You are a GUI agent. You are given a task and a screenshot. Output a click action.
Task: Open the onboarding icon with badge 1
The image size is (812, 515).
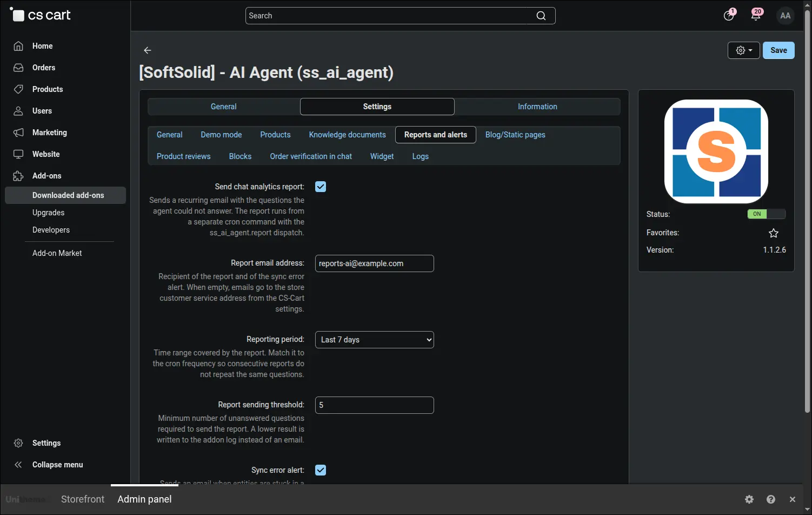pyautogui.click(x=729, y=15)
